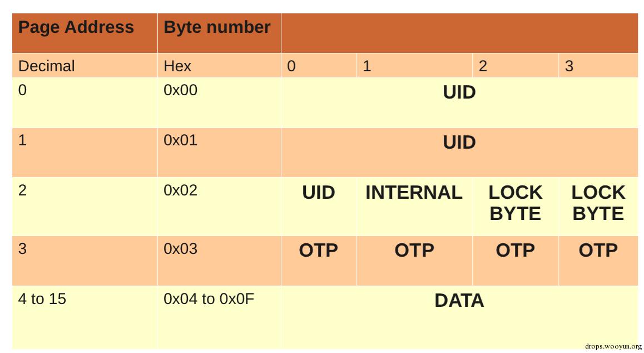Screen dimensions: 644x353
Task: Open the drops.wooyun.org watermark link
Action: point(613,346)
